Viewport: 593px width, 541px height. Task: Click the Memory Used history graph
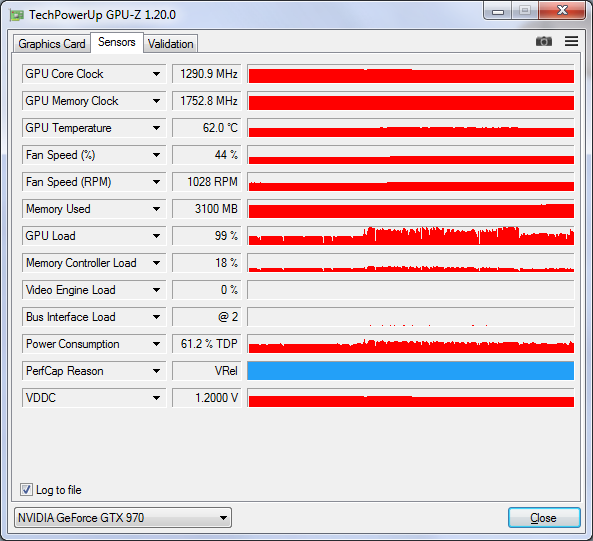coord(411,209)
